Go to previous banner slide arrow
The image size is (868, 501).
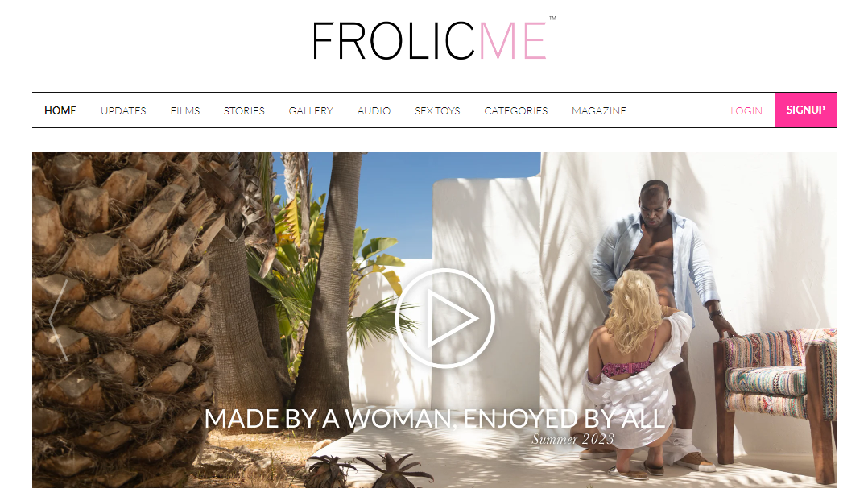pyautogui.click(x=58, y=320)
